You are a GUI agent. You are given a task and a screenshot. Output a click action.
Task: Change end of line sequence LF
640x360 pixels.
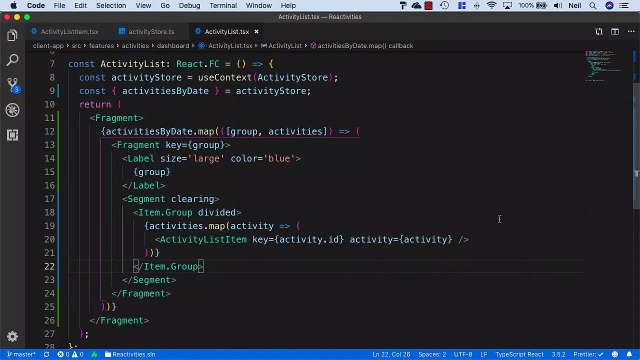tap(484, 354)
